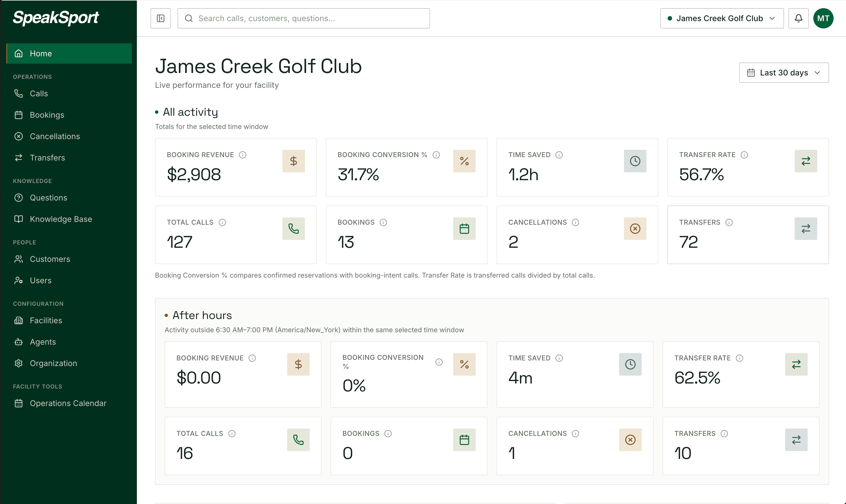Click the arrows icon on the 72 Transfers card
Viewport: 846px width, 504px height.
coord(806,229)
